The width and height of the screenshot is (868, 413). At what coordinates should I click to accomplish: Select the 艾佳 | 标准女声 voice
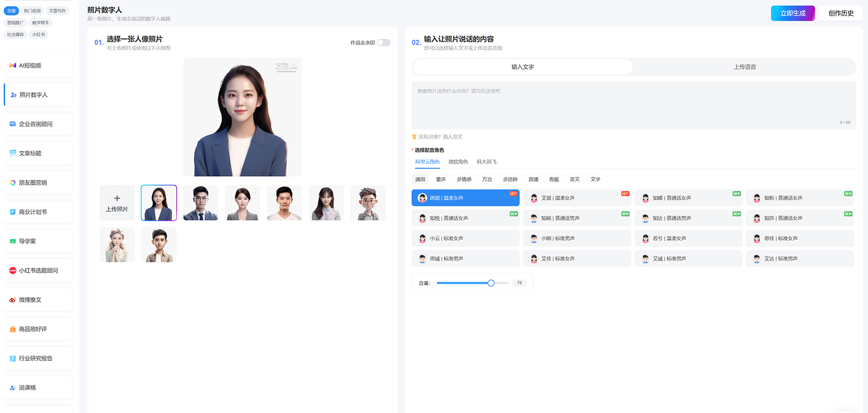coord(577,258)
